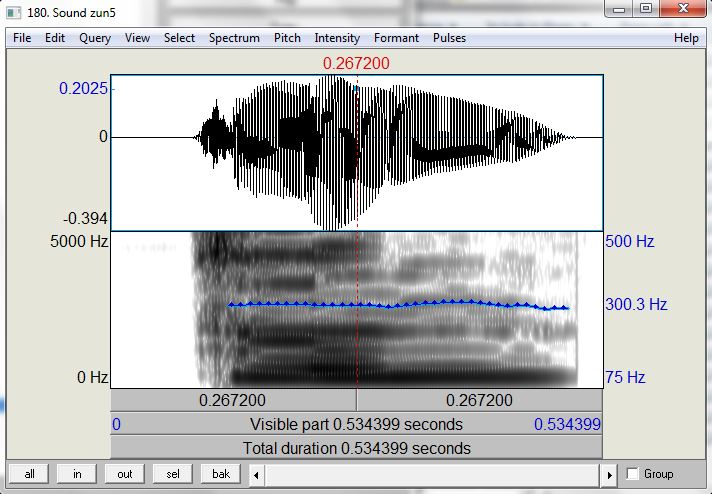Click the window end time 0.534399
Image resolution: width=712 pixels, height=494 pixels.
click(x=567, y=424)
